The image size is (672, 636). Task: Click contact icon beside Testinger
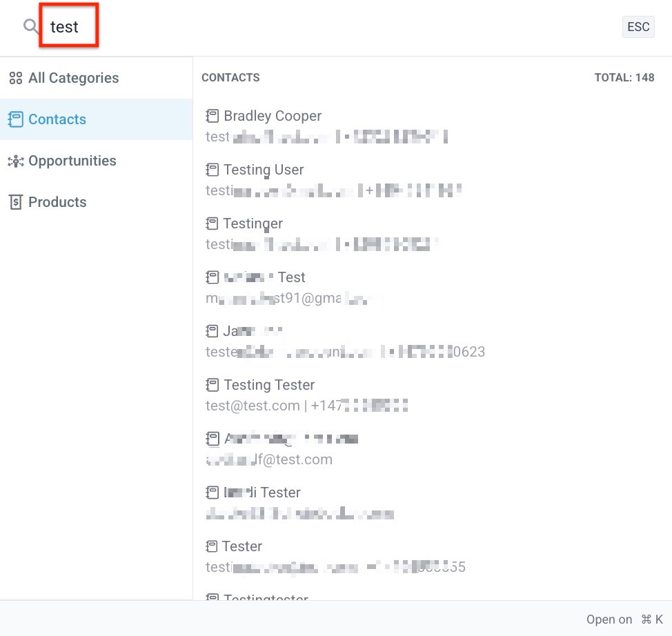coord(212,223)
